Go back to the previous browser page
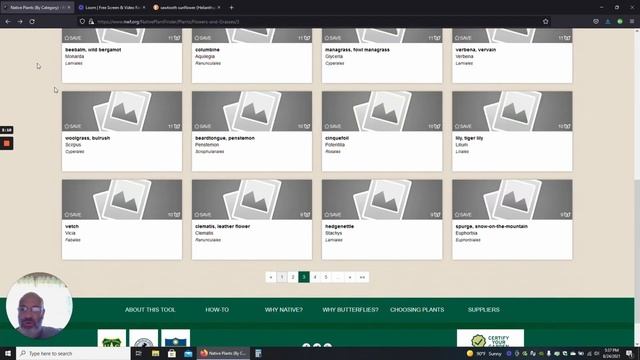The height and width of the screenshot is (360, 640). [x=8, y=21]
